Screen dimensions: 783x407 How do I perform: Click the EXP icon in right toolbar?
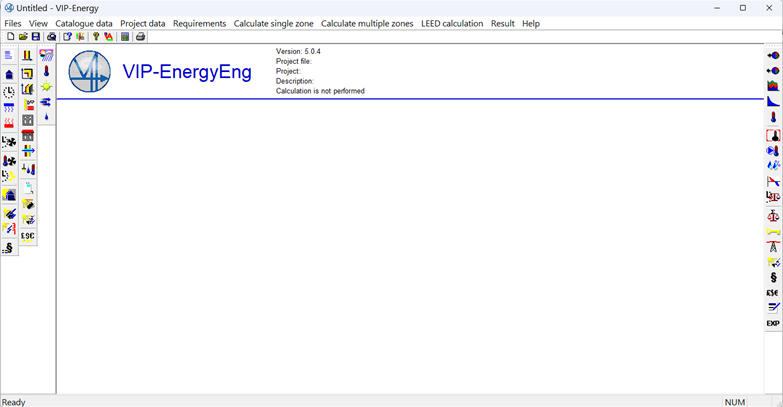pyautogui.click(x=772, y=324)
